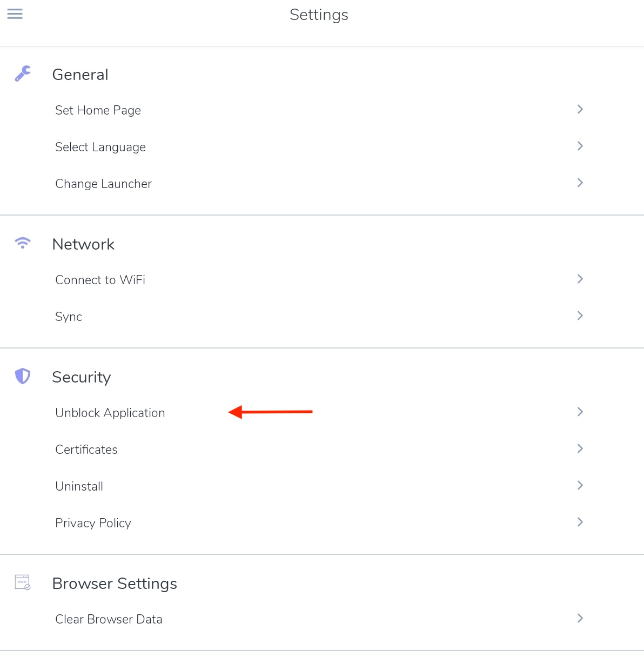Viewport: 644px width, 657px height.
Task: Click the General wrench icon
Action: click(x=23, y=73)
